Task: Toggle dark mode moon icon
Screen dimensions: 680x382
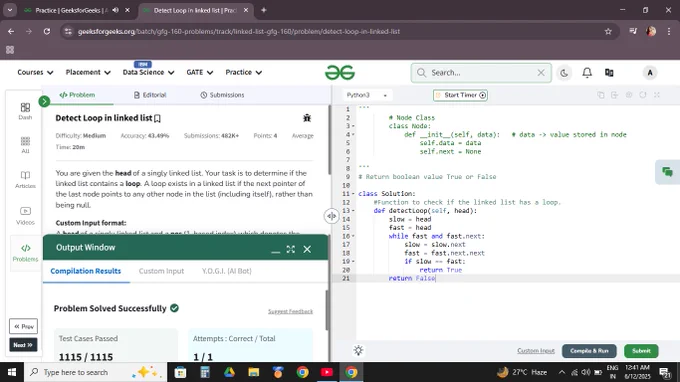Action: (x=564, y=73)
